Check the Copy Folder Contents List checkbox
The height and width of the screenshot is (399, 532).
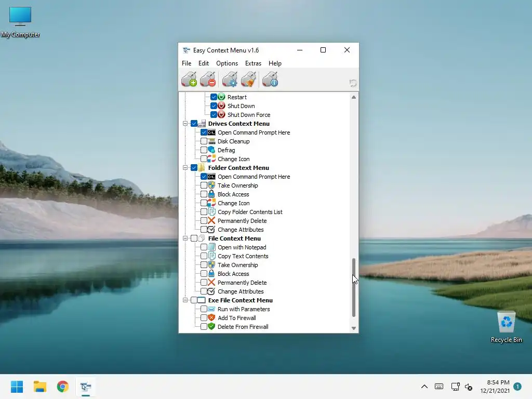click(x=204, y=211)
